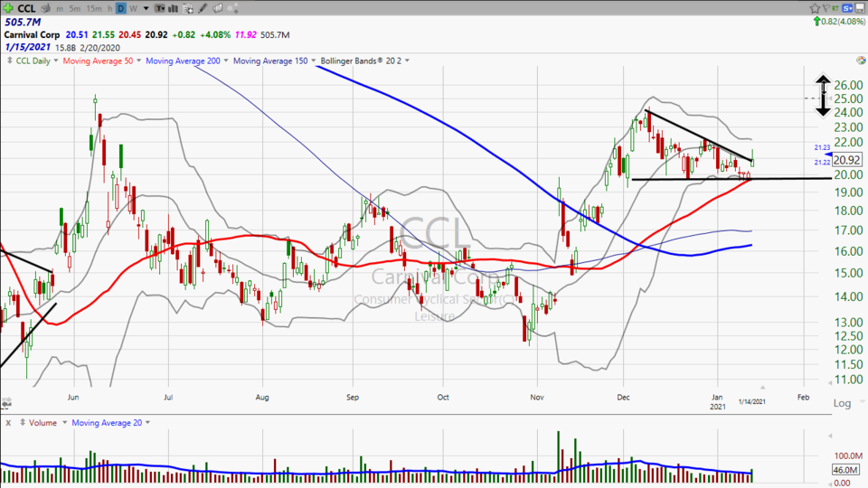Screen dimensions: 868x488
Task: Select the Daily (D) timeframe button
Action: tap(120, 8)
